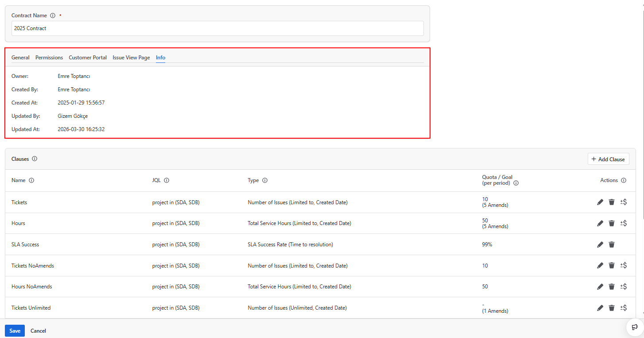
Task: Edit the Tickets Unlimited clause
Action: coord(600,308)
